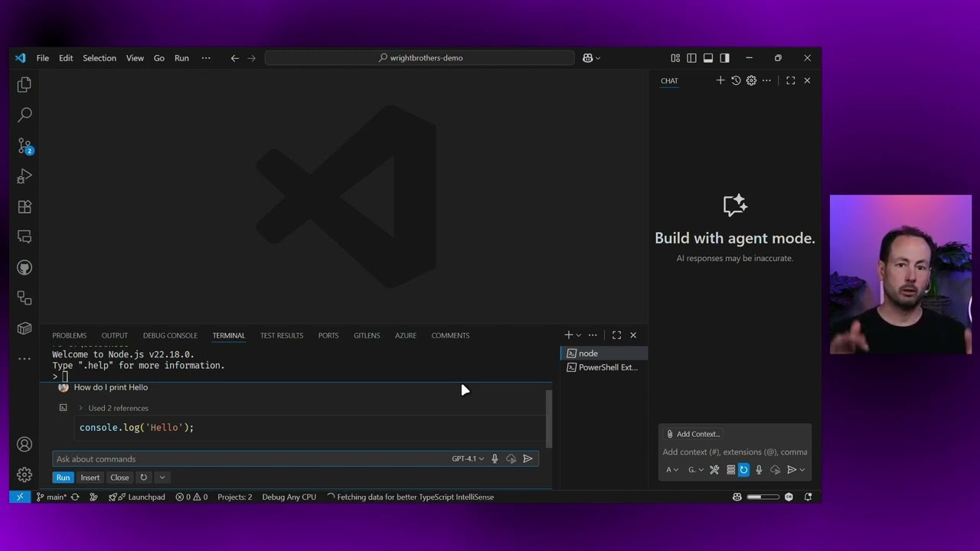The height and width of the screenshot is (551, 980).
Task: Toggle the highlighted blue refresh button in chat
Action: coord(743,470)
